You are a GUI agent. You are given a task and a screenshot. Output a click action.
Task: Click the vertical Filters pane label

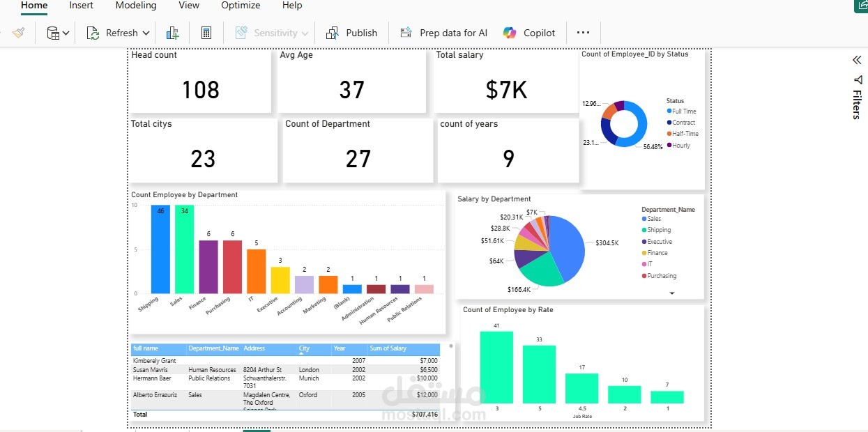(x=857, y=105)
